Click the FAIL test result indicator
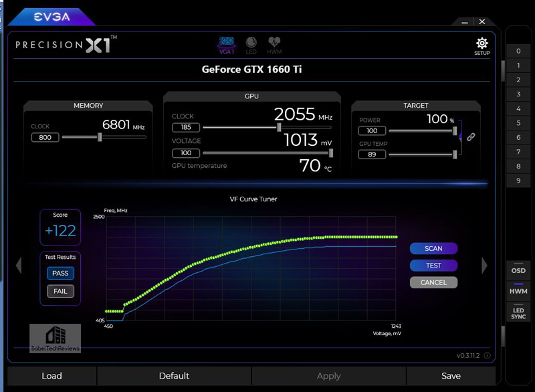The width and height of the screenshot is (535, 392). [x=60, y=292]
